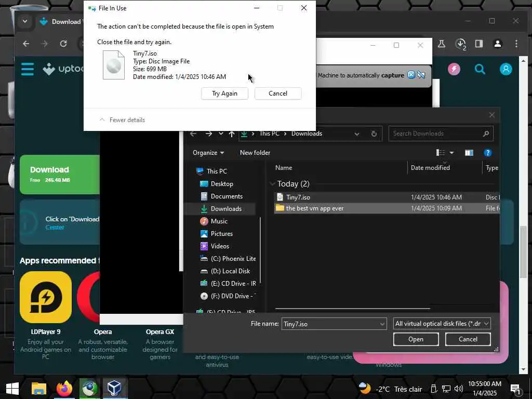The image size is (532, 399).
Task: Open VirtualBox from taskbar
Action: coord(114,389)
